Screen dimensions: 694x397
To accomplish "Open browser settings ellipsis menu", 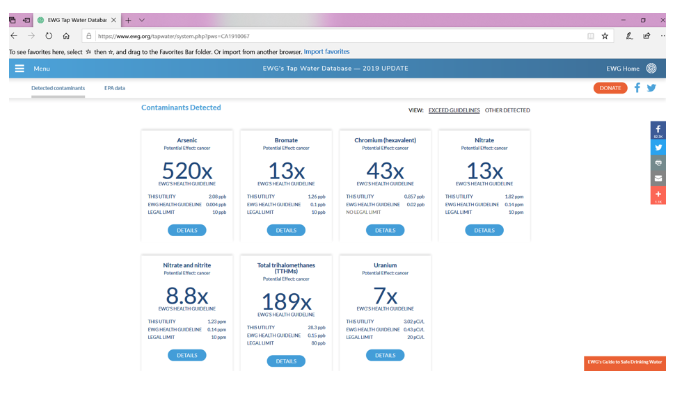I will point(663,36).
